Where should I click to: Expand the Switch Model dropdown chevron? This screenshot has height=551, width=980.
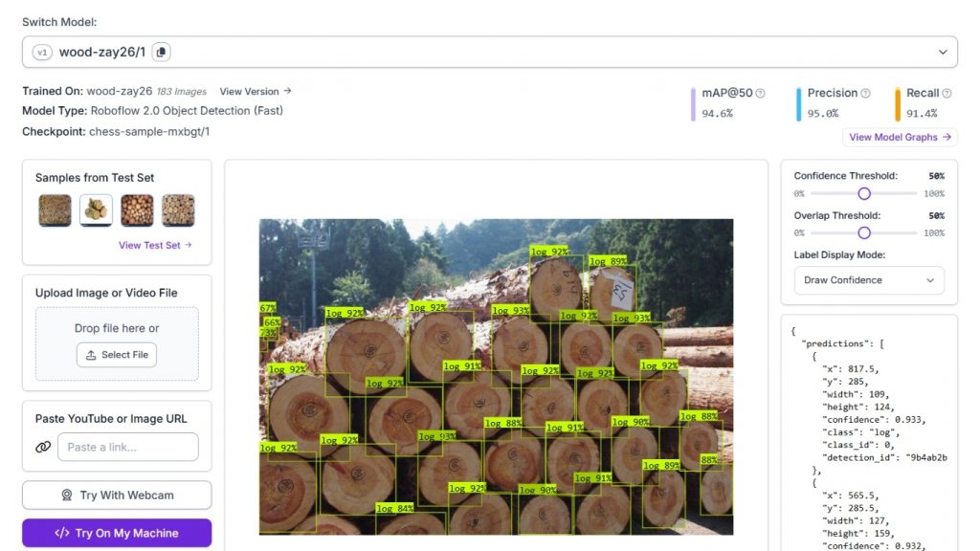tap(943, 52)
